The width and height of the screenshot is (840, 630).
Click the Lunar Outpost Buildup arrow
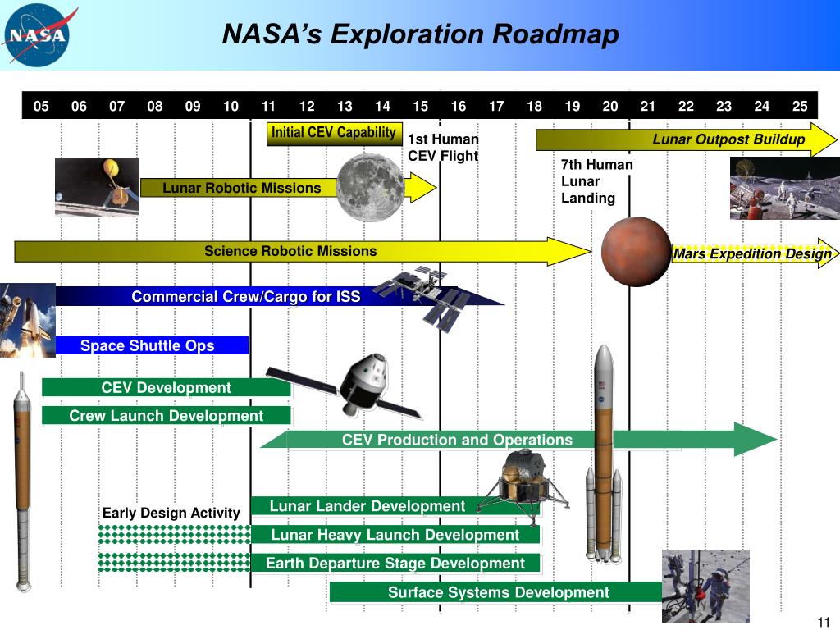[686, 139]
